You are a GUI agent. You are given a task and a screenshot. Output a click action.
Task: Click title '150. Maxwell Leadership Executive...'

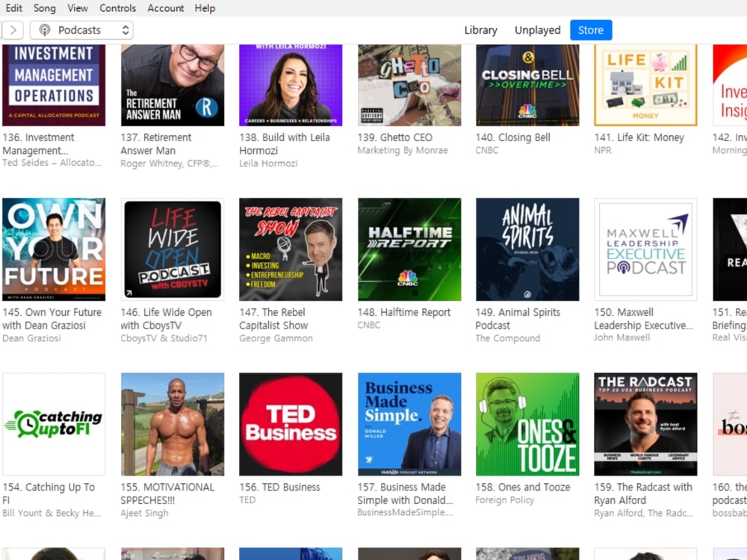(643, 319)
